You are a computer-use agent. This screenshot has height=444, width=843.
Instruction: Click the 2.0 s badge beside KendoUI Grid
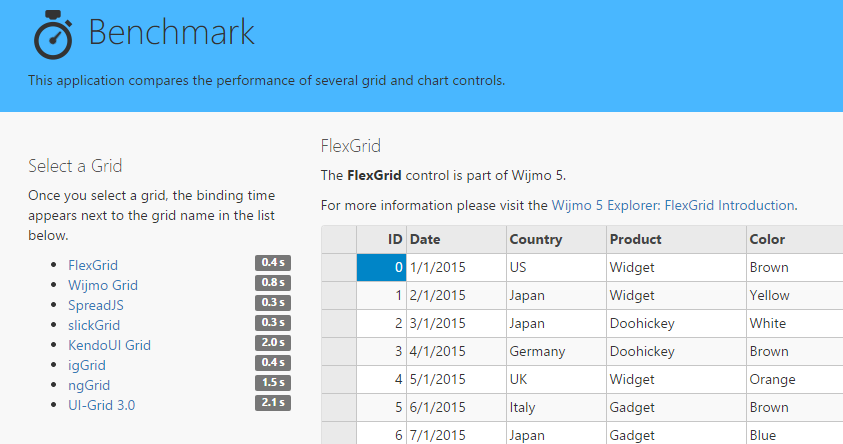click(x=273, y=342)
